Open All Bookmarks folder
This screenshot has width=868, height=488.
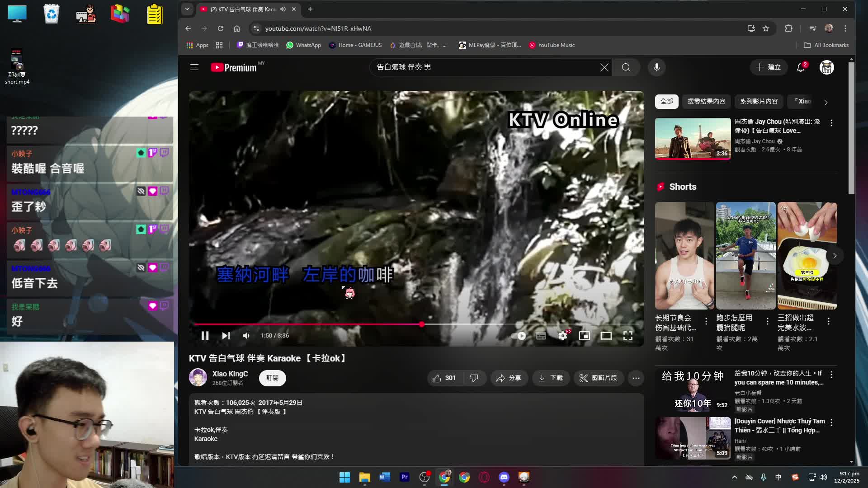[x=826, y=45]
